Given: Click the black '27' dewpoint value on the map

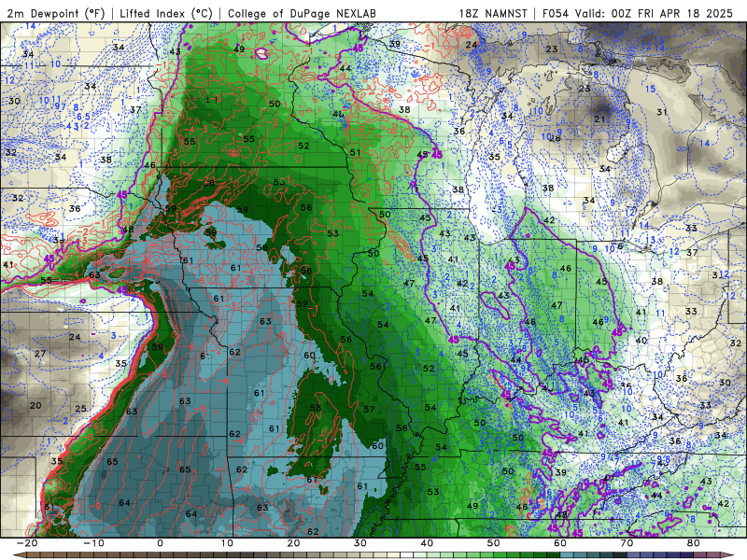Looking at the screenshot, I should coord(40,354).
